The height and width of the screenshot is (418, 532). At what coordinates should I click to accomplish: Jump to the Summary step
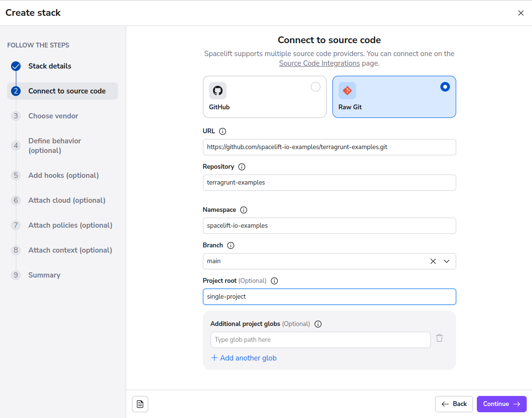[x=44, y=275]
